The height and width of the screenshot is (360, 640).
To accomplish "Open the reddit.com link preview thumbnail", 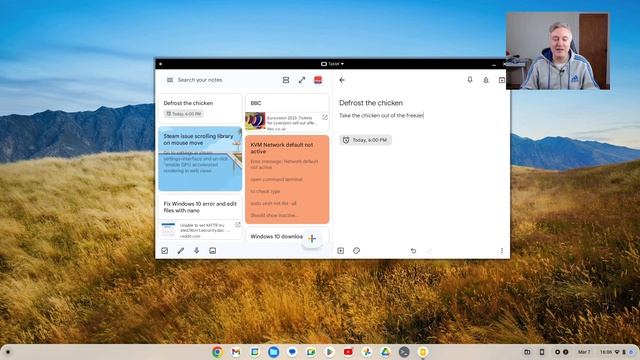I will tap(168, 229).
